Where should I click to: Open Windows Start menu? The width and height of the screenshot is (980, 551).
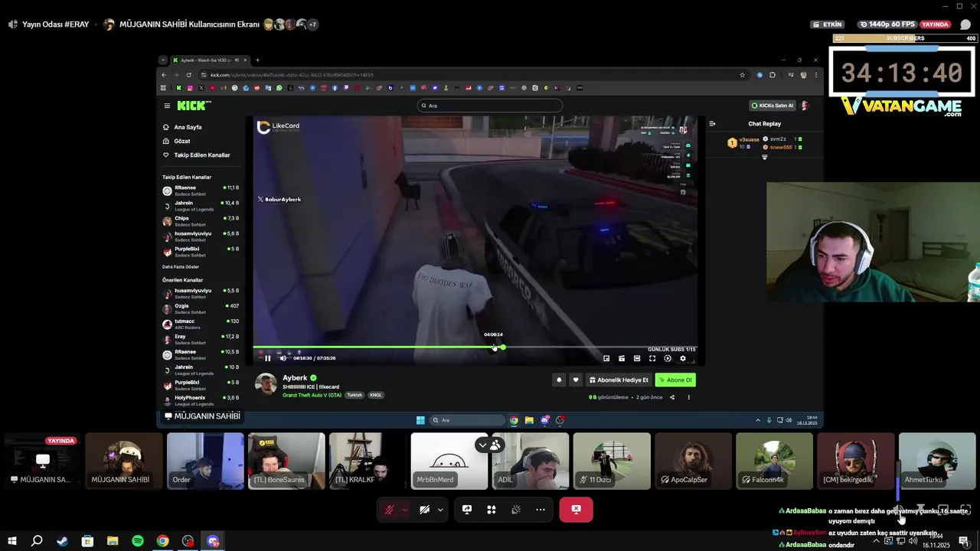point(11,541)
